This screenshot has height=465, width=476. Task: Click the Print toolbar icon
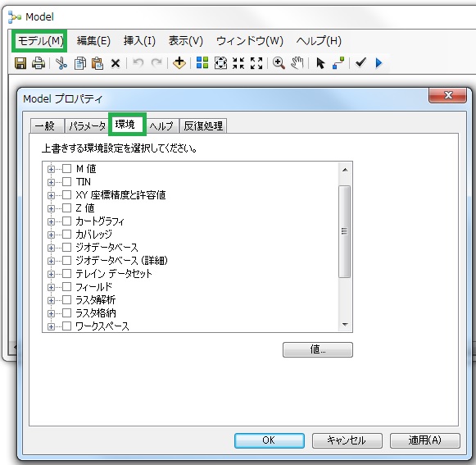pyautogui.click(x=39, y=63)
